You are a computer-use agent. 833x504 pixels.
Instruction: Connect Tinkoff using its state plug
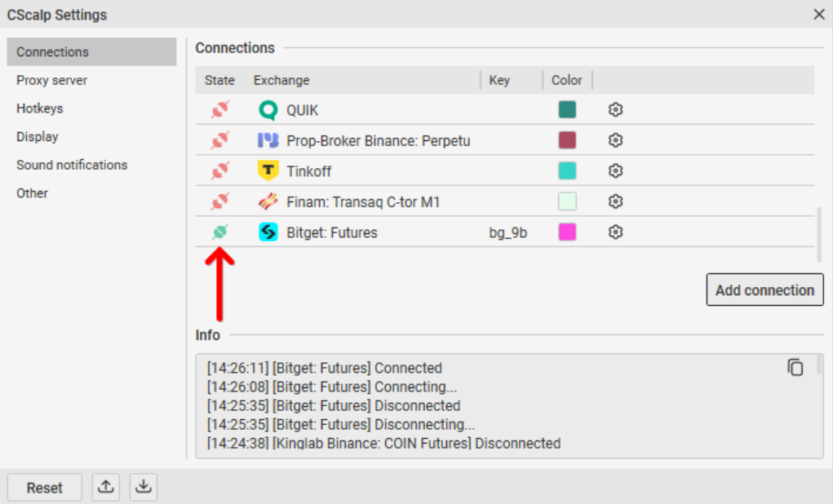pos(219,171)
